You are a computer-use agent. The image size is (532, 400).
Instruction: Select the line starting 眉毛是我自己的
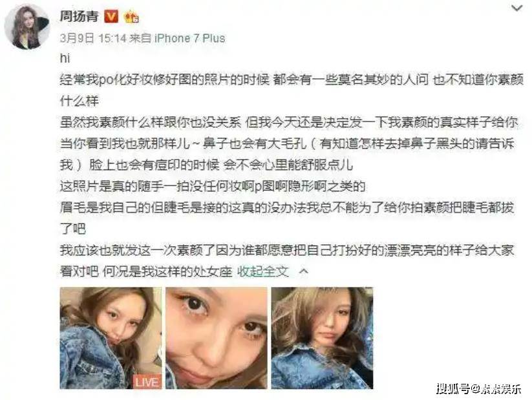[x=287, y=207]
